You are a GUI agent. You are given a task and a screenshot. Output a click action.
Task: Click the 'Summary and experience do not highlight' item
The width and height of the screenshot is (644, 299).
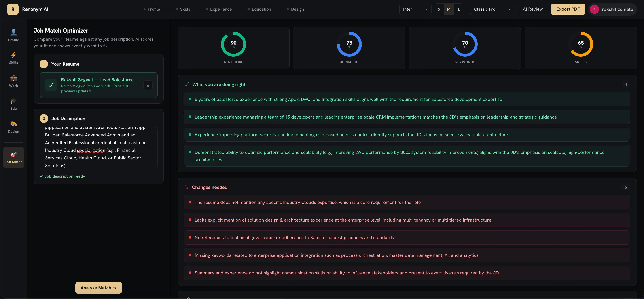click(x=407, y=273)
